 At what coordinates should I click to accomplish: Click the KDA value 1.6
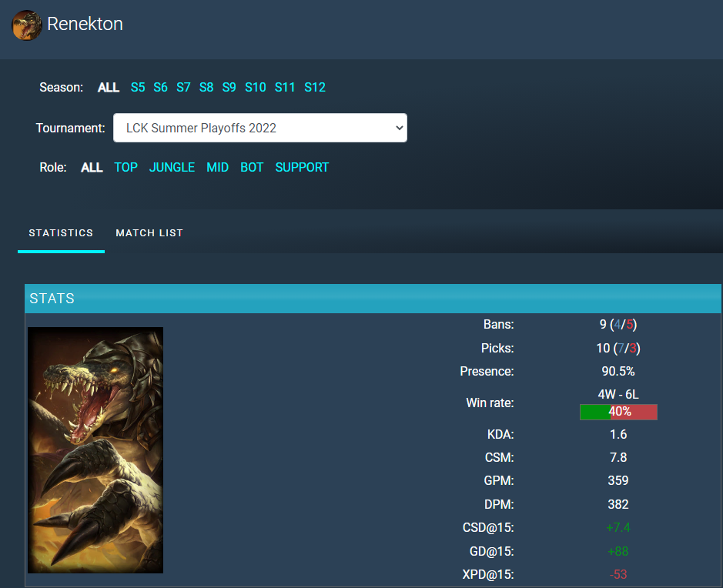click(618, 435)
